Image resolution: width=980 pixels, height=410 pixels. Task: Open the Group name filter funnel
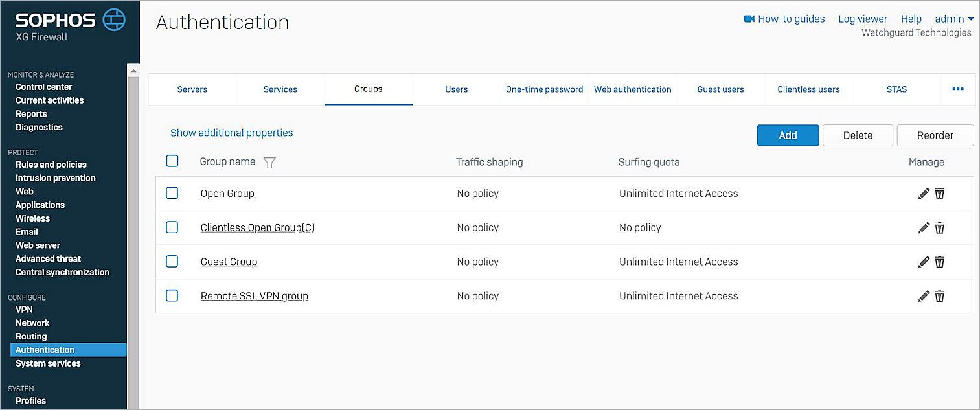click(x=269, y=163)
